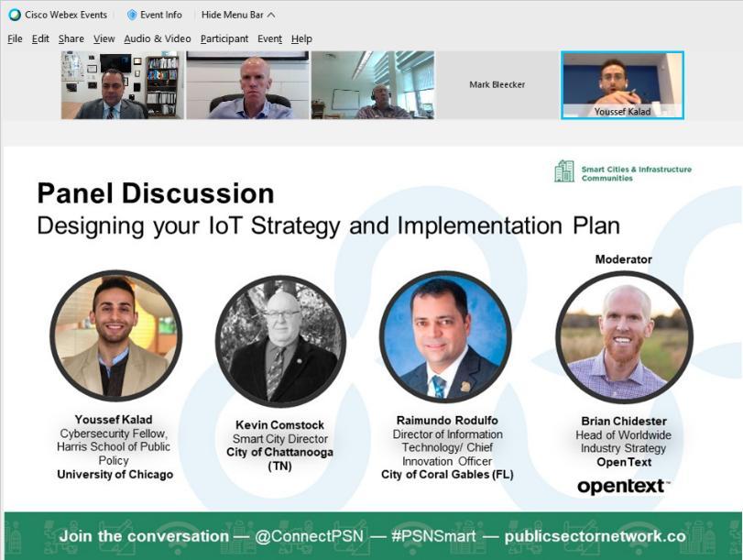Open the Event Info panel
Image resolution: width=743 pixels, height=560 pixels.
pos(155,15)
